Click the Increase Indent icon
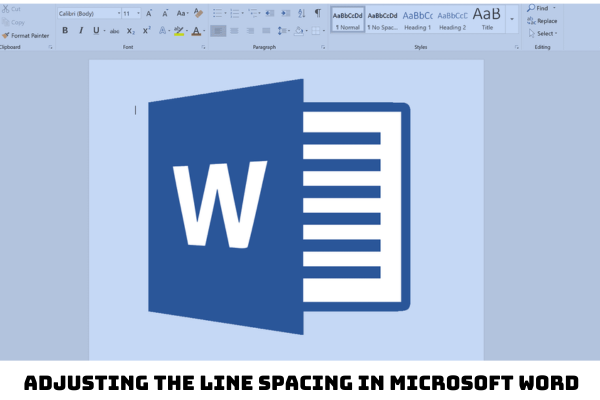 [x=285, y=13]
